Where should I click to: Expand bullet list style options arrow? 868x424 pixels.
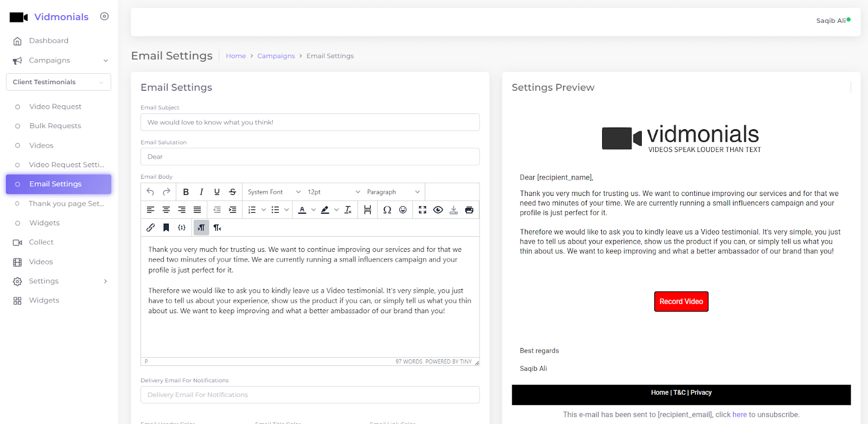(286, 210)
